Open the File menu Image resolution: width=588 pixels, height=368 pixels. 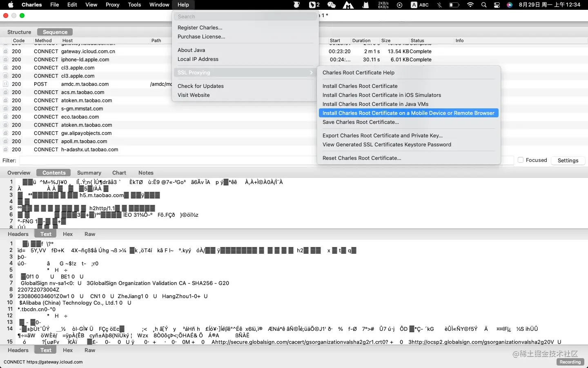coord(55,5)
